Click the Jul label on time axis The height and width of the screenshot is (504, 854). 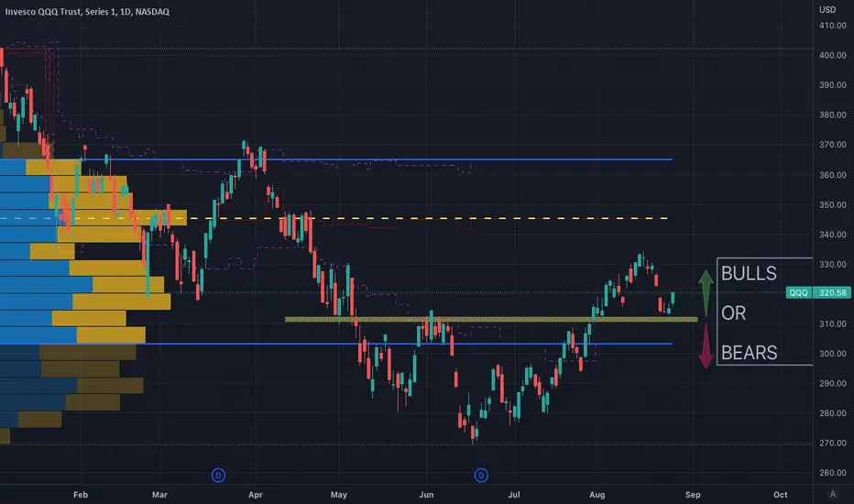(514, 495)
